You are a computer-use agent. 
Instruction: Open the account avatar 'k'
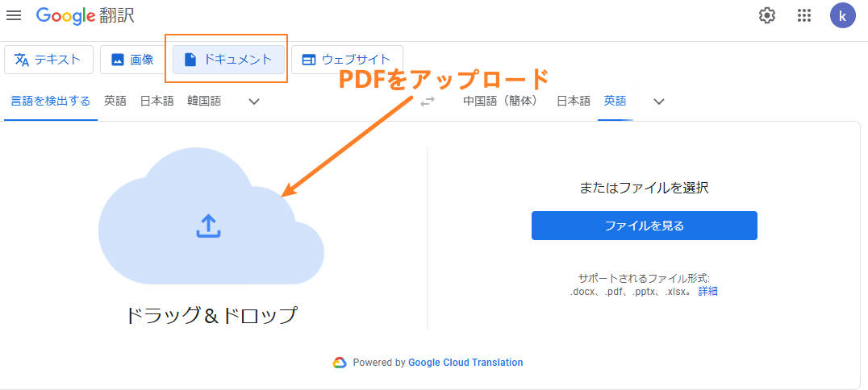pyautogui.click(x=842, y=15)
